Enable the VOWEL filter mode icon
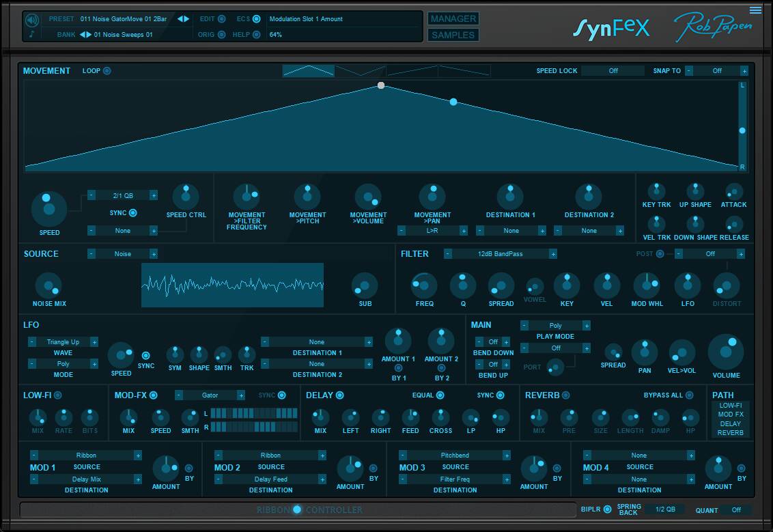 pos(535,288)
